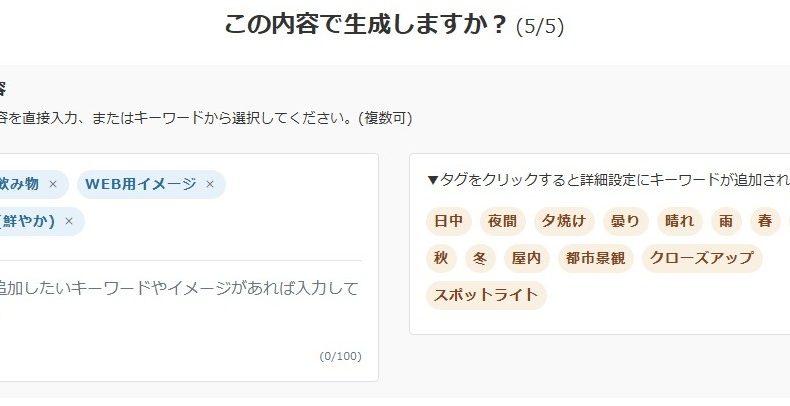Focus the additional keywords text field

point(180,300)
